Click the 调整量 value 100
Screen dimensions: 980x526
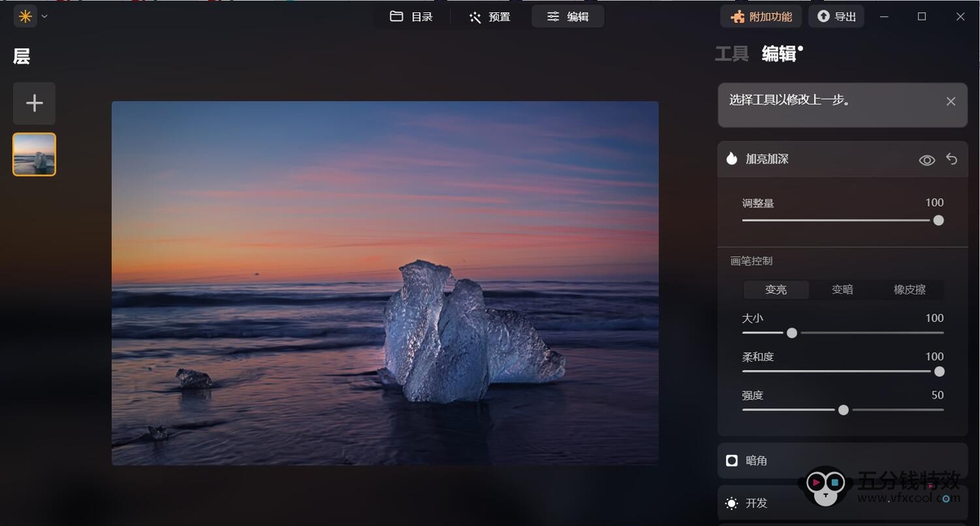(934, 203)
